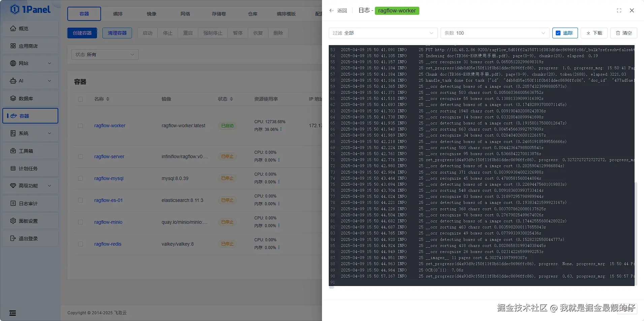The width and height of the screenshot is (644, 321).
Task: Expand the 网站 submenu chevron
Action: (50, 63)
